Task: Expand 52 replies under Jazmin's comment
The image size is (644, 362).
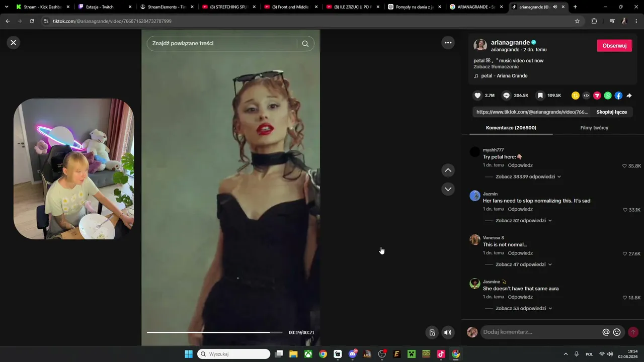Action: tap(524, 221)
